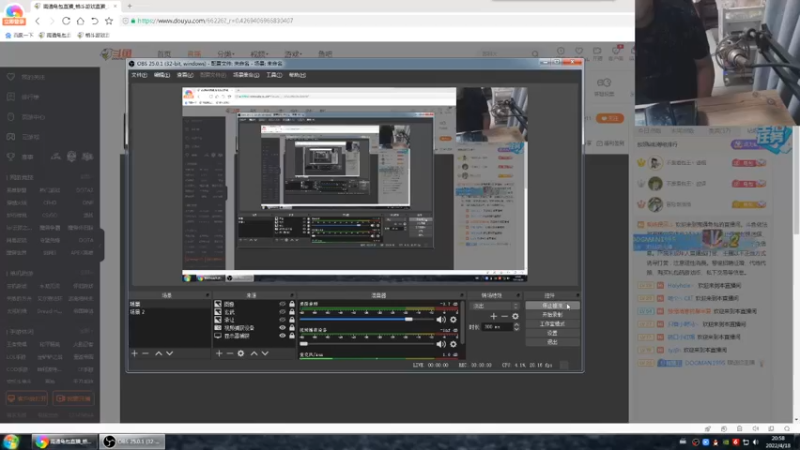Pop out the Audio Mixer dock using its header icon

(x=461, y=295)
